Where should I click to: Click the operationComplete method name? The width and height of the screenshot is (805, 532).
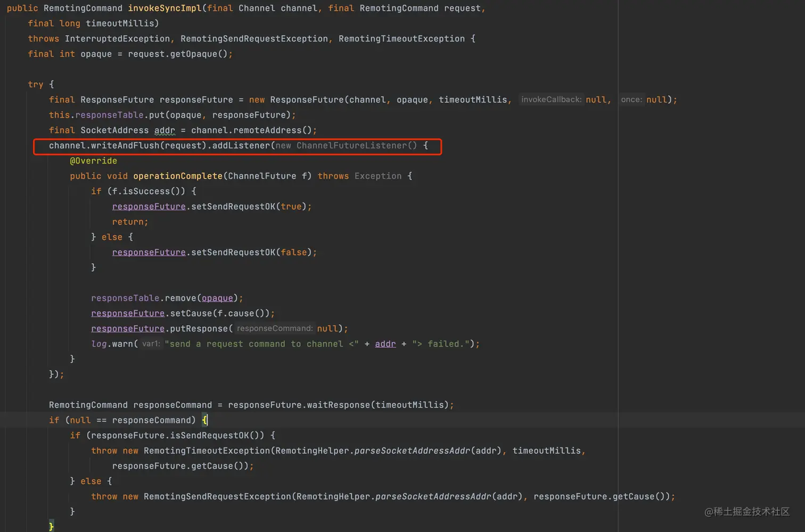178,176
